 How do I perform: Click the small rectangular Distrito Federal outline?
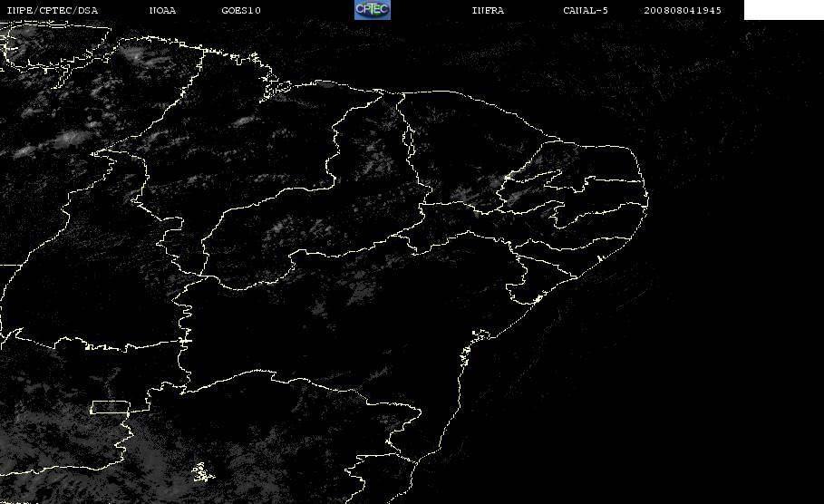click(x=111, y=407)
